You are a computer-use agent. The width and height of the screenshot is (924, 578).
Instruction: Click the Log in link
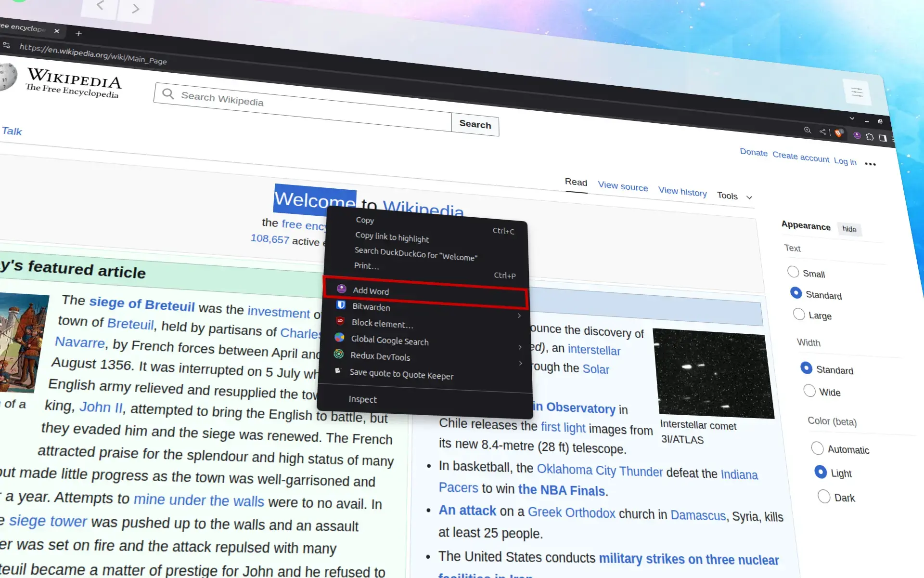coord(845,161)
